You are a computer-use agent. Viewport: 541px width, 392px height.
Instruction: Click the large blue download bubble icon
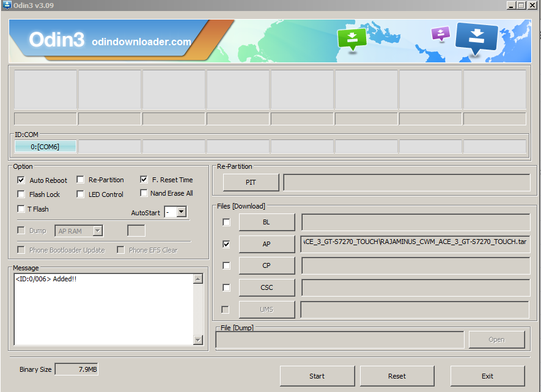(x=476, y=39)
